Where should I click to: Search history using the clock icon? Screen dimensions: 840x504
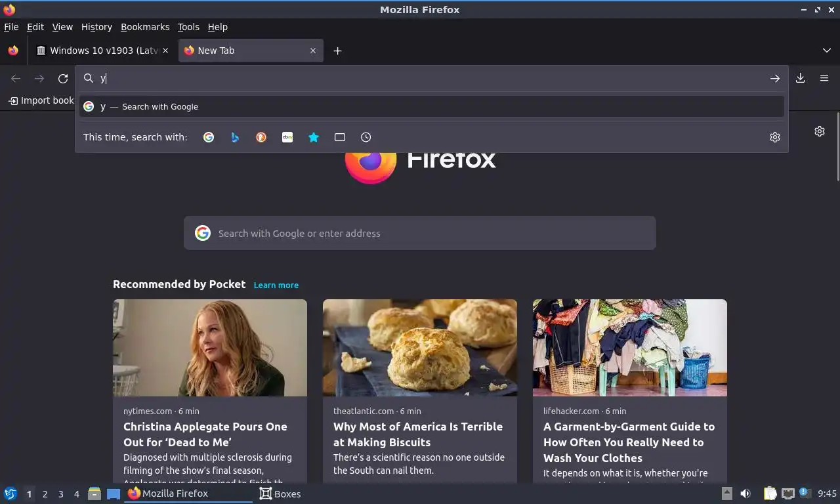click(366, 137)
